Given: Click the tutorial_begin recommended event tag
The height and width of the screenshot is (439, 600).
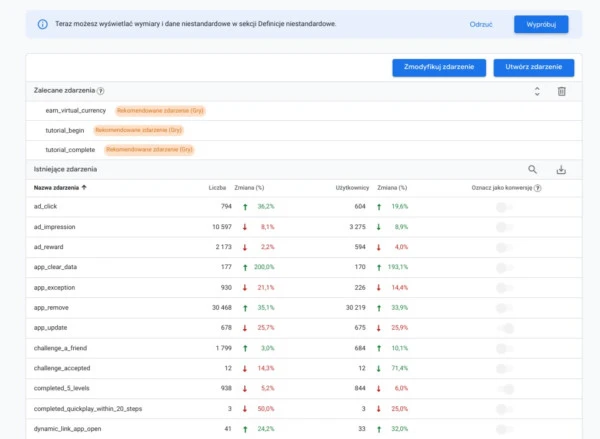Looking at the screenshot, I should pos(138,130).
